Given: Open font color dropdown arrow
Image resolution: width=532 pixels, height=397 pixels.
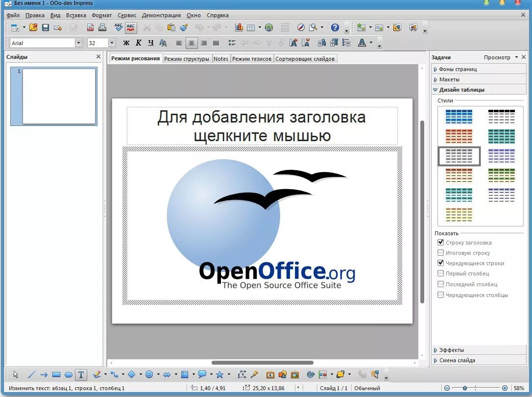Looking at the screenshot, I should 371,43.
